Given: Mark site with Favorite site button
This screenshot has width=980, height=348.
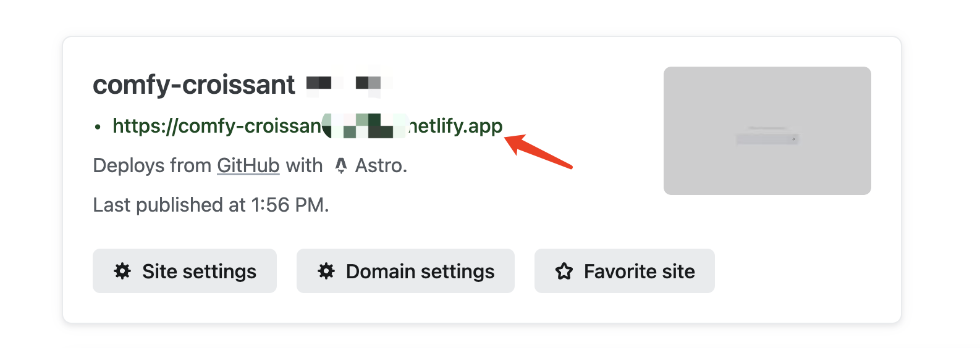Looking at the screenshot, I should click(x=625, y=271).
